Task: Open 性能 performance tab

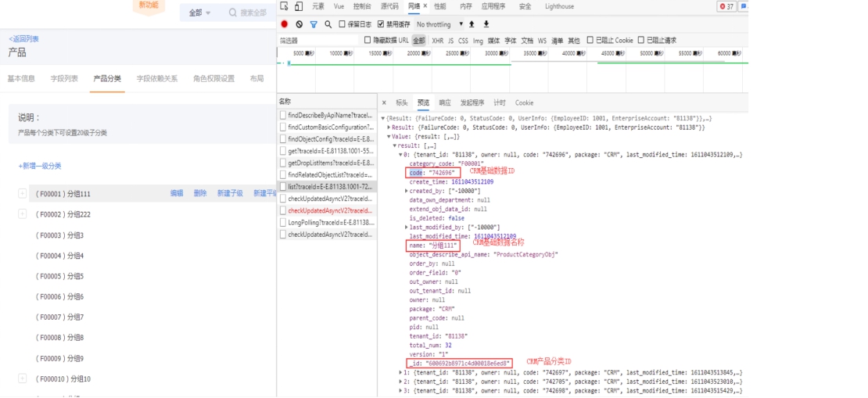Action: point(440,6)
